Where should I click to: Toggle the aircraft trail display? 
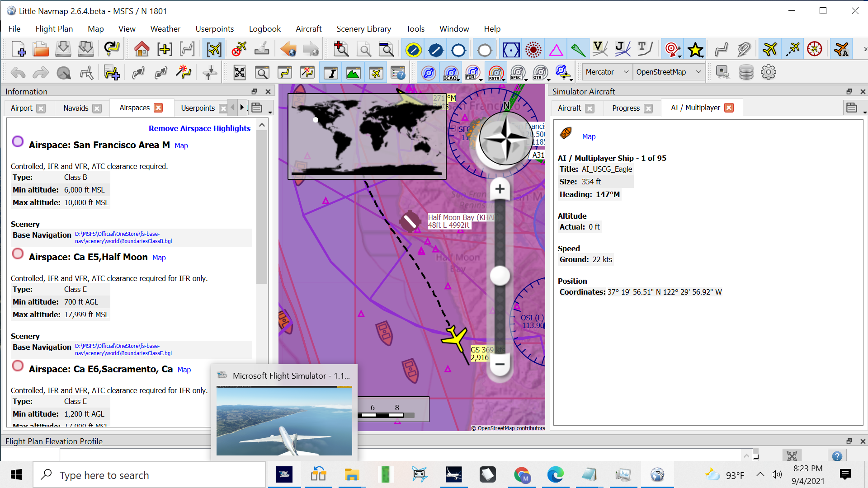792,49
